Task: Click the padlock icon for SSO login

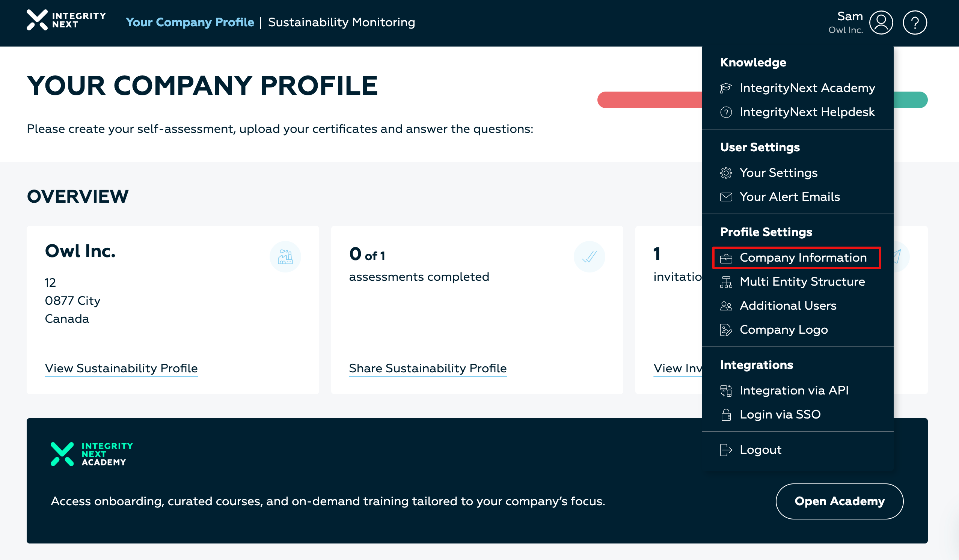Action: (726, 415)
